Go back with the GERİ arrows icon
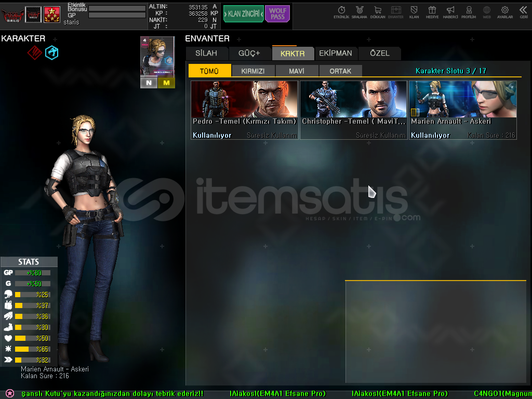 (x=524, y=12)
